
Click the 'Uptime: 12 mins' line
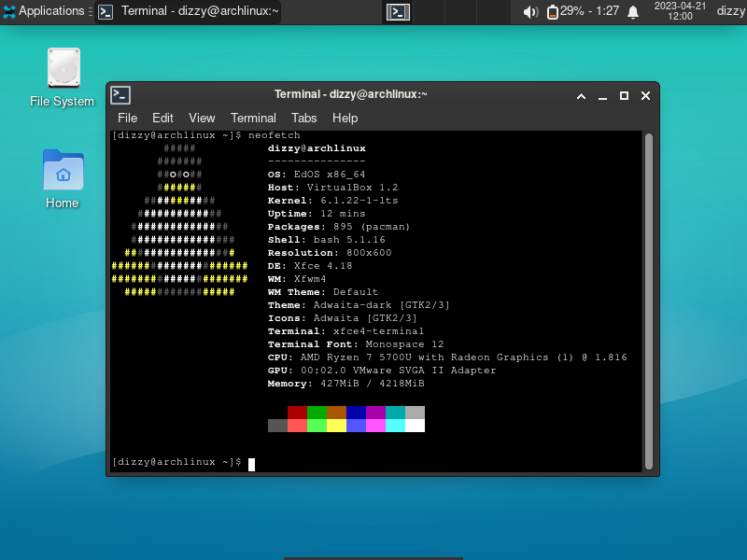pyautogui.click(x=317, y=214)
